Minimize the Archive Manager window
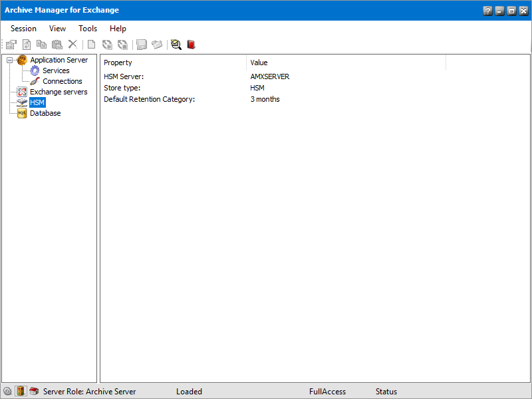 click(x=500, y=11)
